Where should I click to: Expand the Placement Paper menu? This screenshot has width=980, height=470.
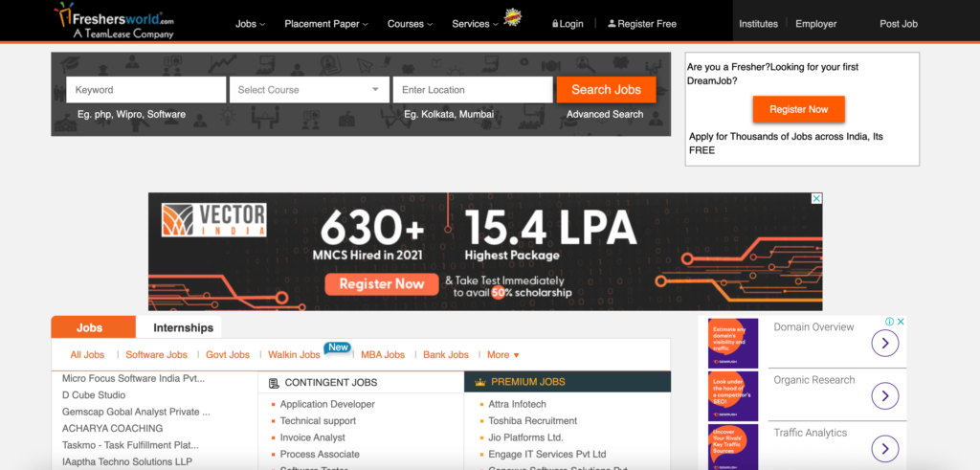[x=326, y=24]
